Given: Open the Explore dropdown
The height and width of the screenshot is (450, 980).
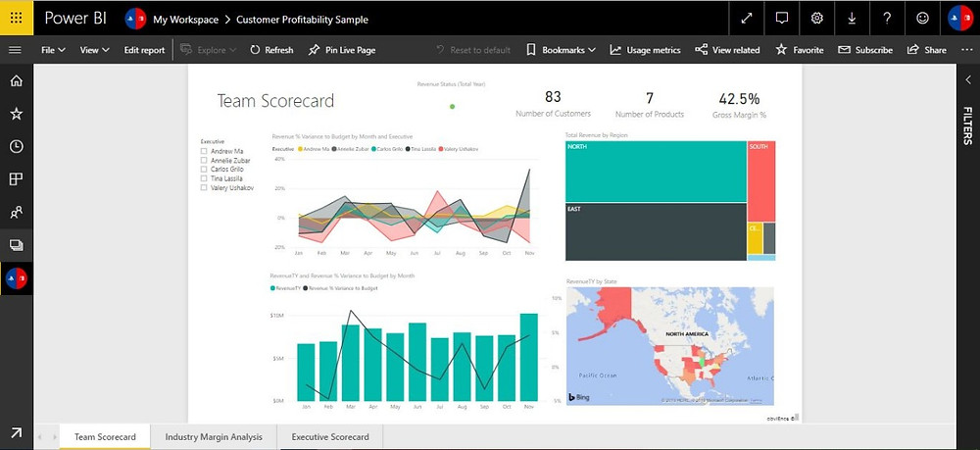Looking at the screenshot, I should point(208,50).
